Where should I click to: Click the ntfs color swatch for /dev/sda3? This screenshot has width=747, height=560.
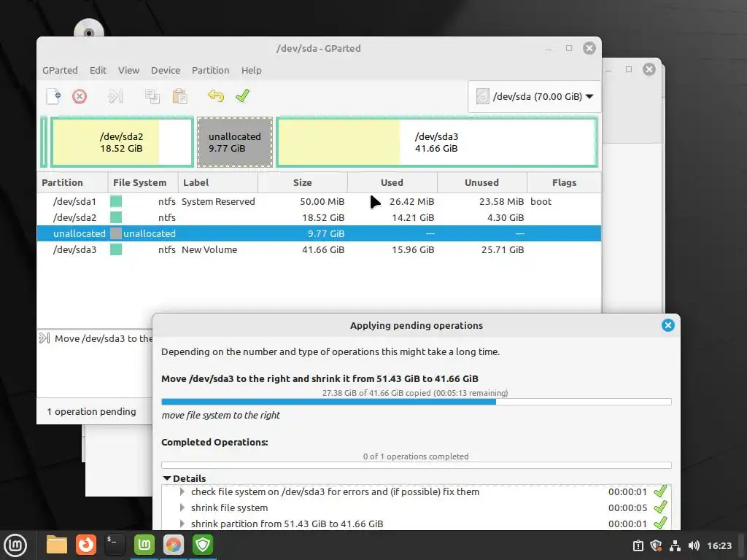[116, 249]
